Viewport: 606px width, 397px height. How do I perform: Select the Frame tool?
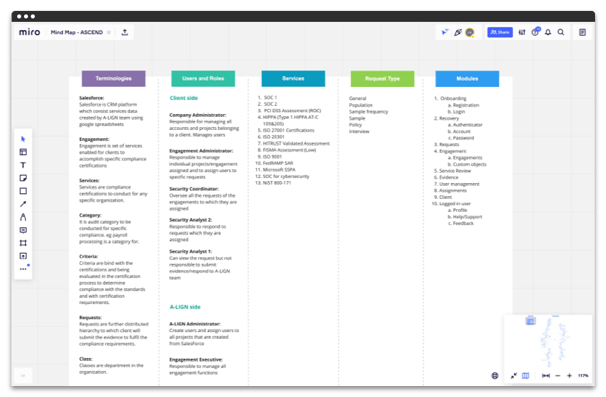pos(23,243)
